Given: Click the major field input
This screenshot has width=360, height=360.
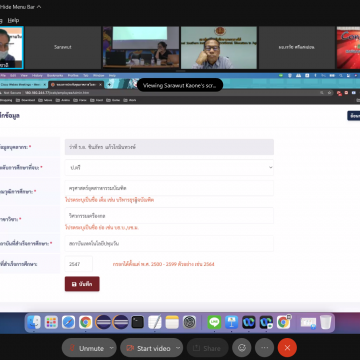Looking at the screenshot, I should pyautogui.click(x=169, y=216).
